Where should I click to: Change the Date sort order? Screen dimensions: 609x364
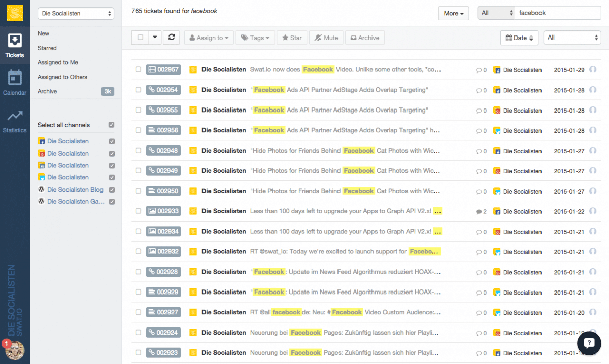[519, 38]
